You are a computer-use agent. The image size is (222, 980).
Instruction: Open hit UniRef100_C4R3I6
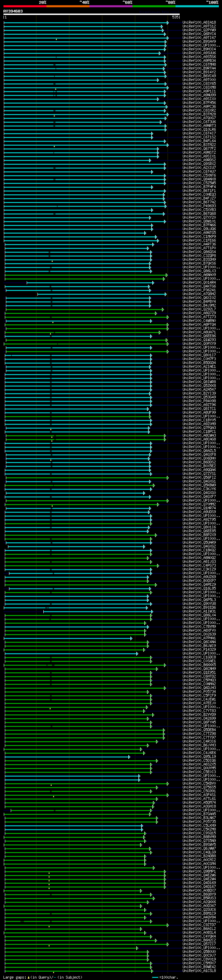click(x=199, y=741)
